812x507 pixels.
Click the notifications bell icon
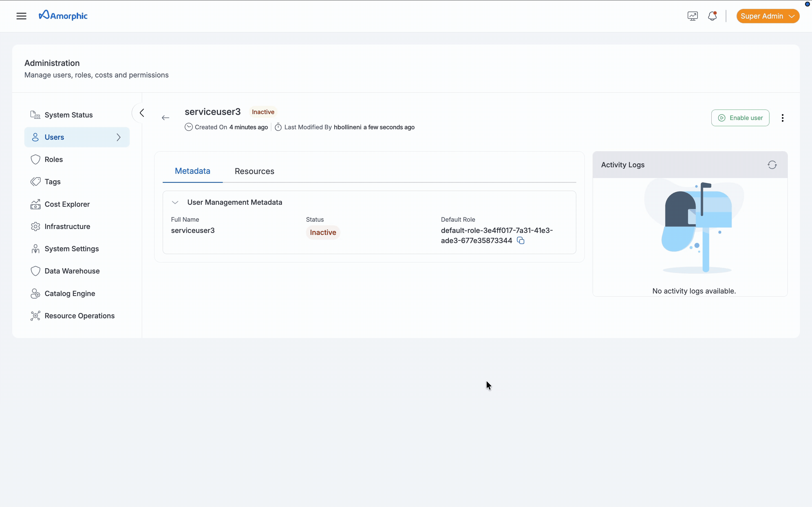tap(712, 16)
